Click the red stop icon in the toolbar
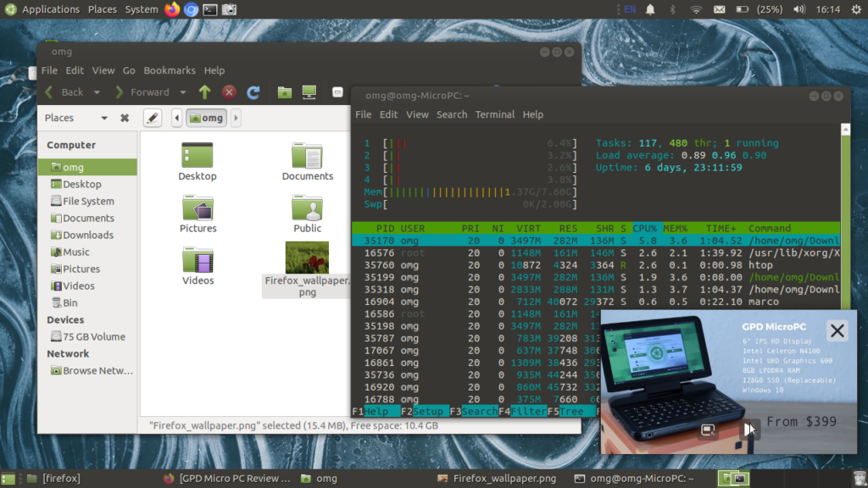The width and height of the screenshot is (868, 488). pos(228,91)
